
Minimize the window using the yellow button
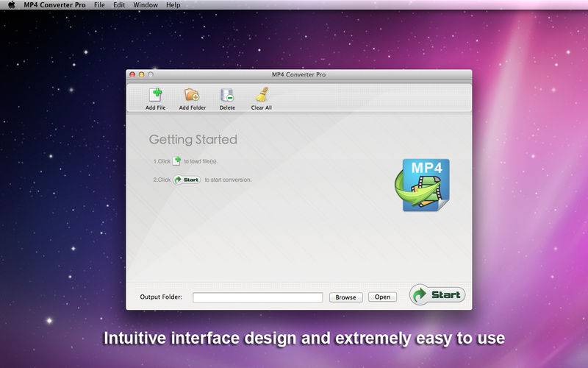pyautogui.click(x=142, y=74)
